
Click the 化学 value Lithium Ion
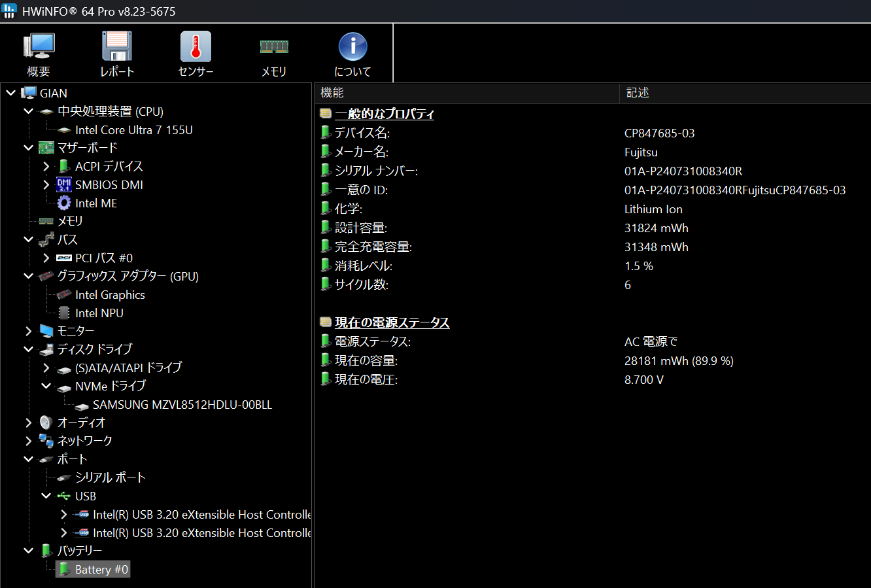pos(653,209)
